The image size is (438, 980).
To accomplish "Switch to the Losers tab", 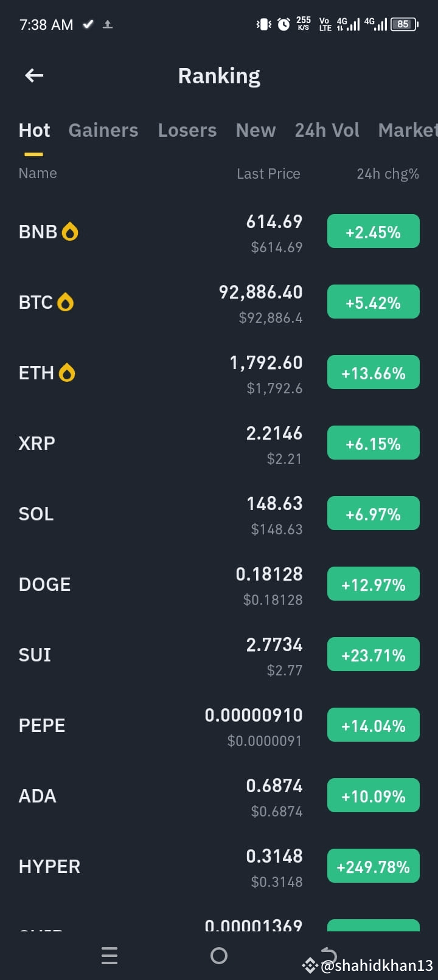I will pos(187,130).
